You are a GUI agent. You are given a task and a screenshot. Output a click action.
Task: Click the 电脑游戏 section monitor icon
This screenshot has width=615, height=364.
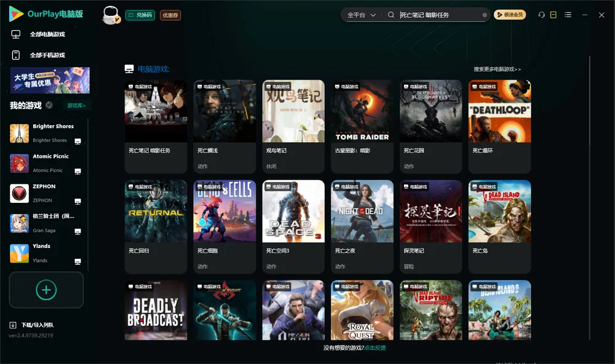129,69
